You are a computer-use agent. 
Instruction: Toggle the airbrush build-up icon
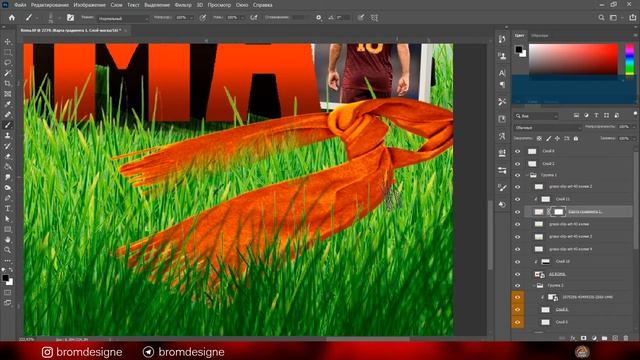pyautogui.click(x=254, y=18)
